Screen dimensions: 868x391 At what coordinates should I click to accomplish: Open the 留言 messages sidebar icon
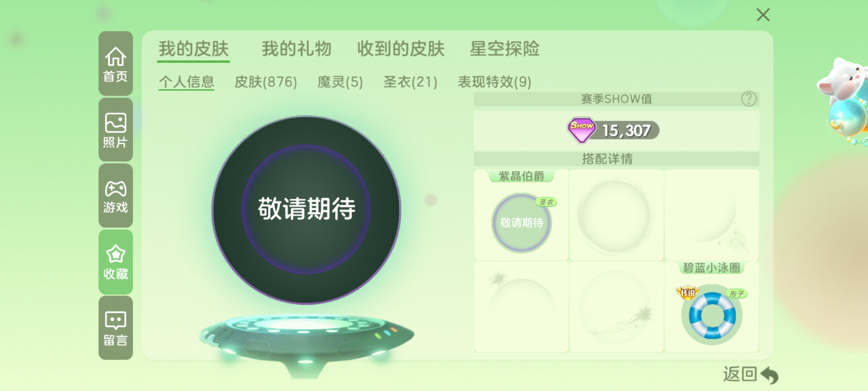[x=116, y=328]
